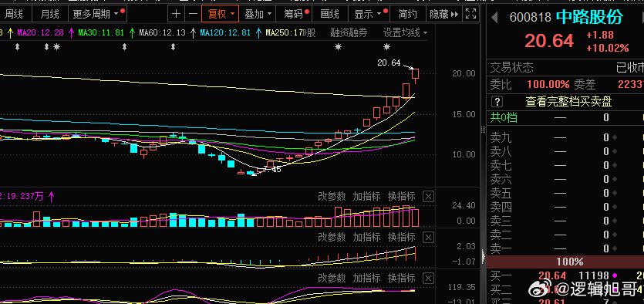Close the bottom indicator panel

pos(428,278)
